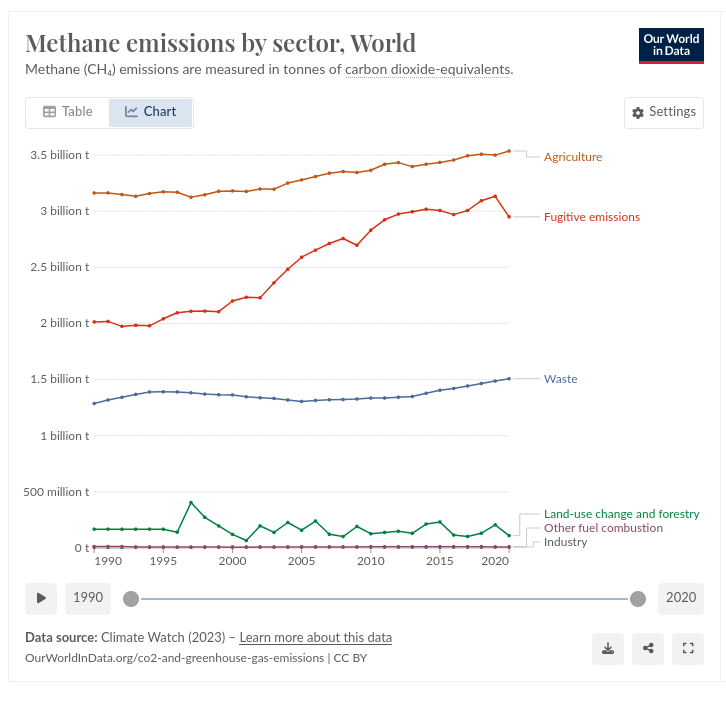Highlight the Fugitive emissions legend label
The width and height of the screenshot is (726, 712).
pyautogui.click(x=592, y=217)
